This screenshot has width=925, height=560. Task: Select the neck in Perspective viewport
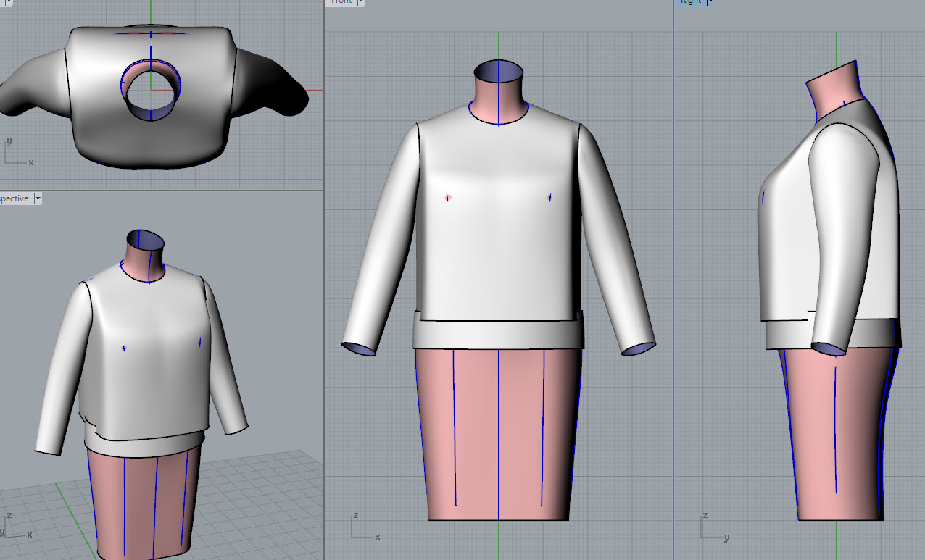click(x=146, y=257)
